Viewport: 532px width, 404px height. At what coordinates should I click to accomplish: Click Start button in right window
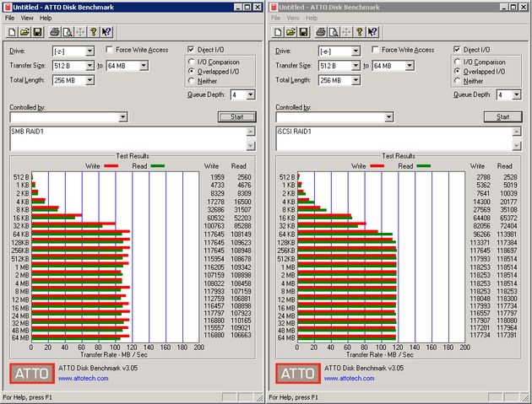502,117
